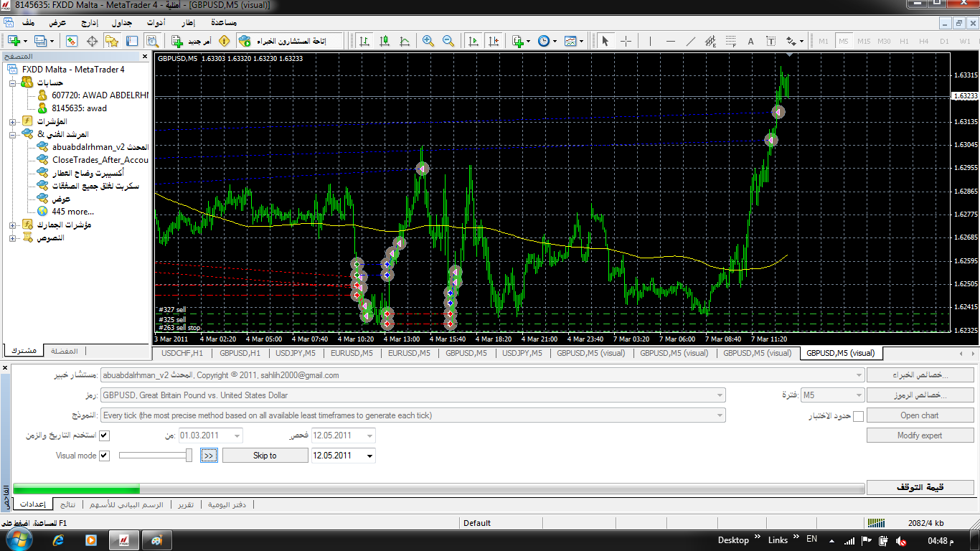
Task: Open the 'ملف' File menu
Action: point(28,22)
